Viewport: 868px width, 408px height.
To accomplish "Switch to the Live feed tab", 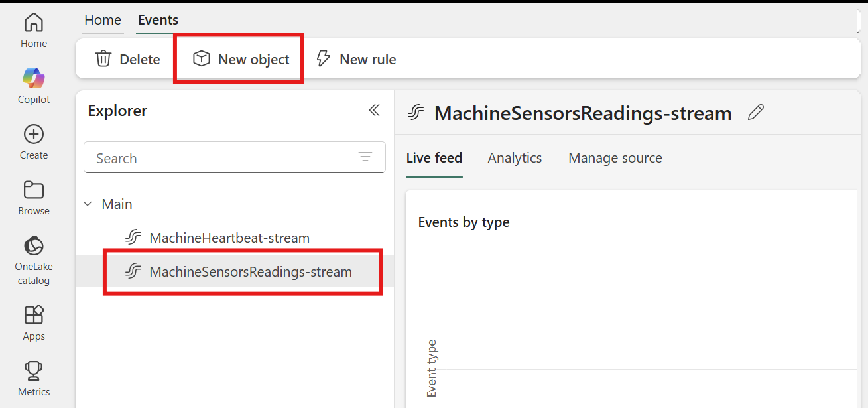I will pos(434,158).
